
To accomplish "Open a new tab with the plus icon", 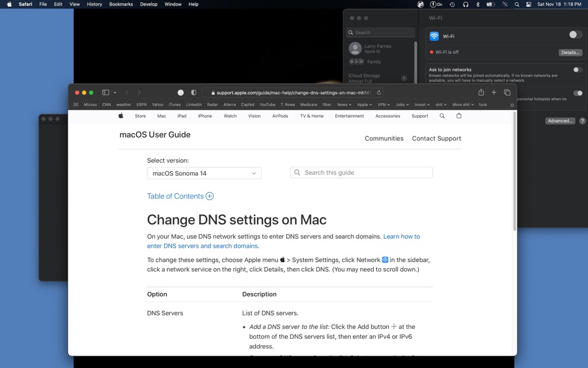I will [x=494, y=92].
